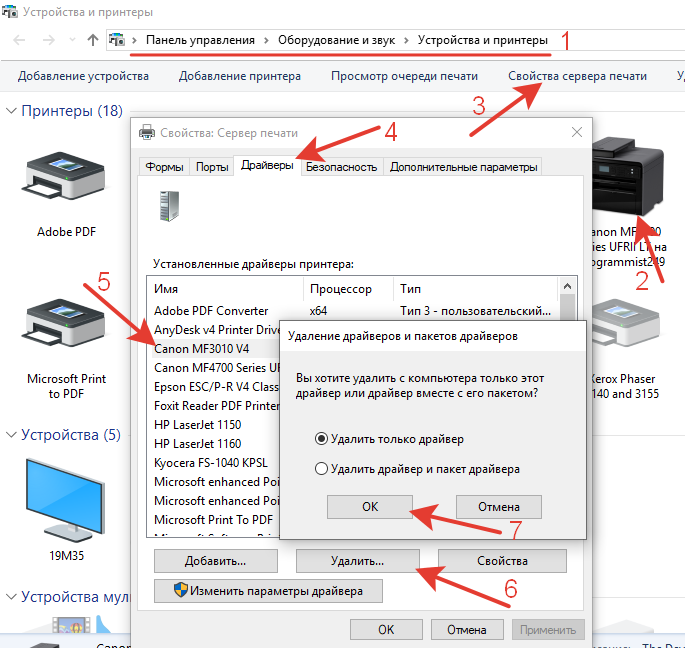The width and height of the screenshot is (685, 648).
Task: Select Canon MF3010 V4 driver row
Action: pyautogui.click(x=216, y=349)
